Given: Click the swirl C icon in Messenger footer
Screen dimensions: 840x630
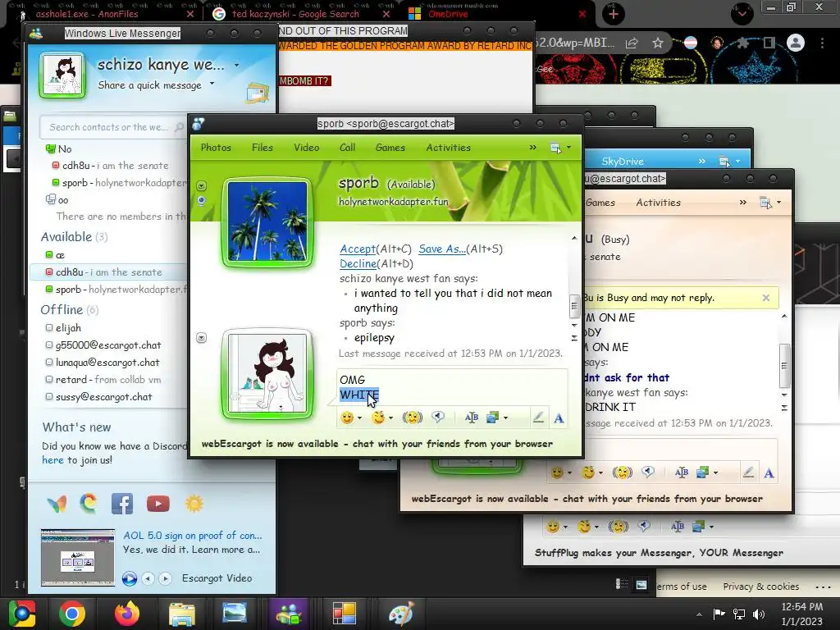Looking at the screenshot, I should pyautogui.click(x=89, y=503).
